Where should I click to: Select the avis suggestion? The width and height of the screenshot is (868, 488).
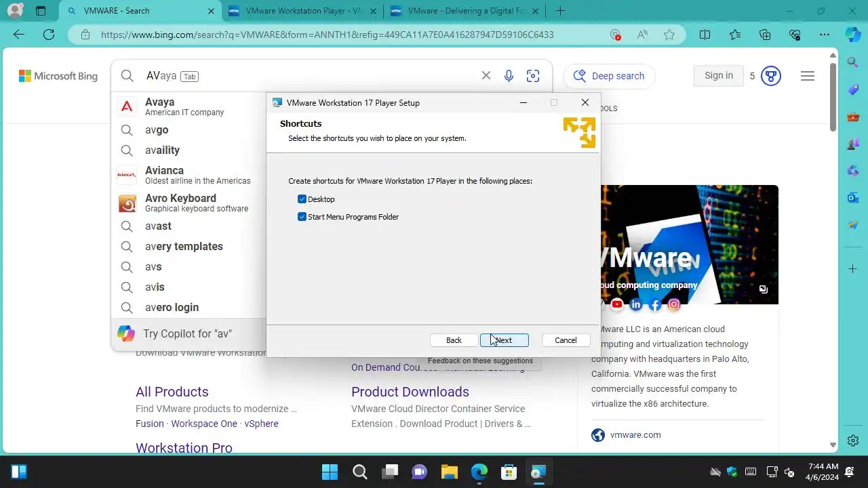[x=189, y=287]
